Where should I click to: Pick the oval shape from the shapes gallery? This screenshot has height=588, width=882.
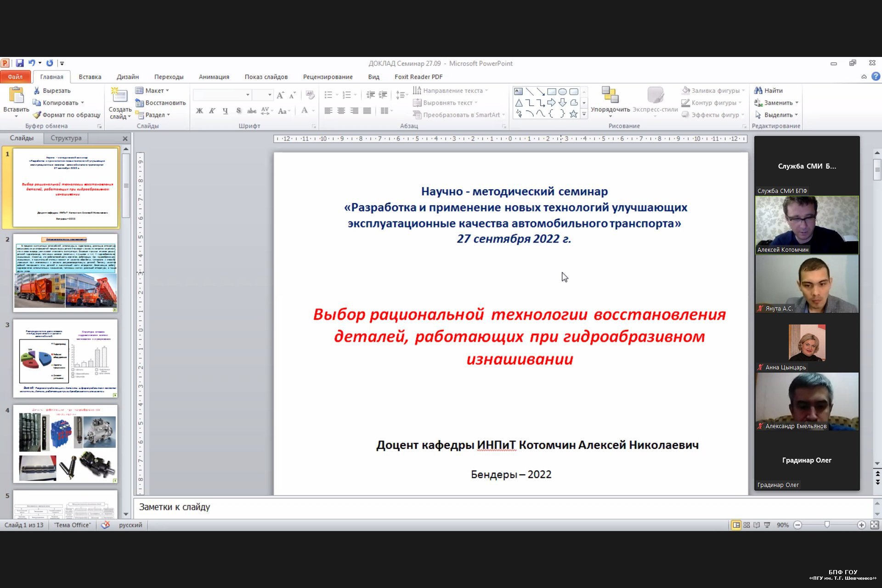562,91
